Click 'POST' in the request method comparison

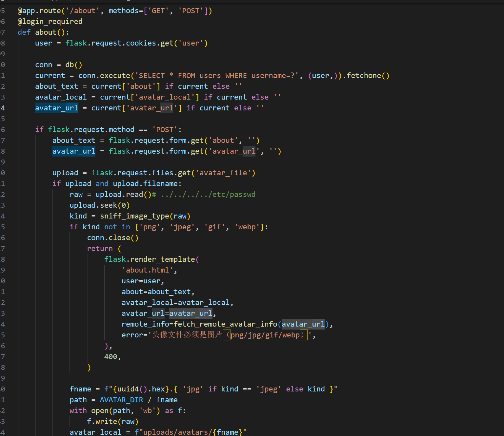pos(165,130)
